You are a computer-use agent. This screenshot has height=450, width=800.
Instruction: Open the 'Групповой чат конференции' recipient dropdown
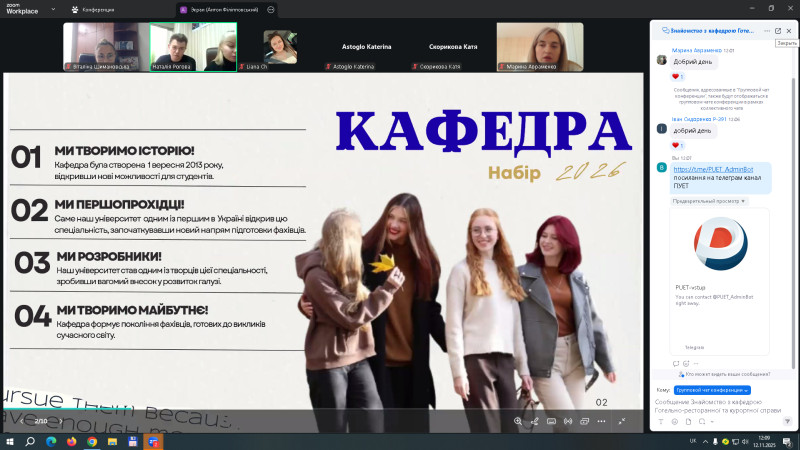[x=712, y=389]
